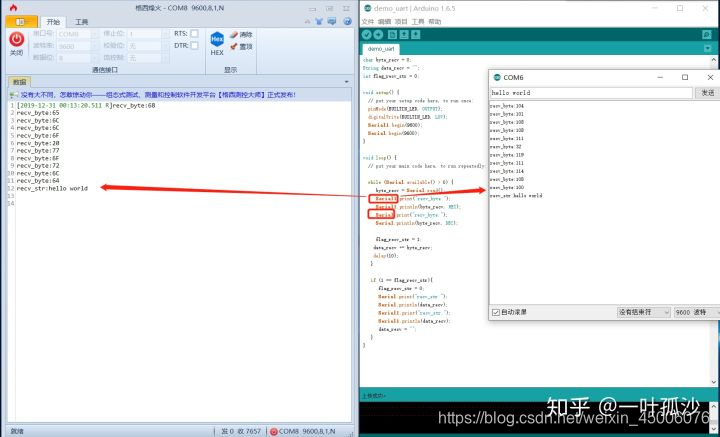Screen dimensions: 720x437
Task: Click Arduino Open sketch button
Action: tap(404, 34)
